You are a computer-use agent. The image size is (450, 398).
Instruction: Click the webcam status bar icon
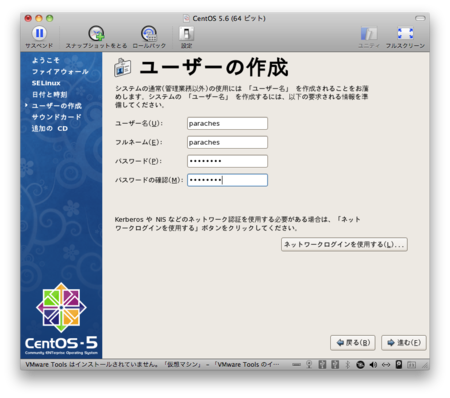tap(309, 365)
